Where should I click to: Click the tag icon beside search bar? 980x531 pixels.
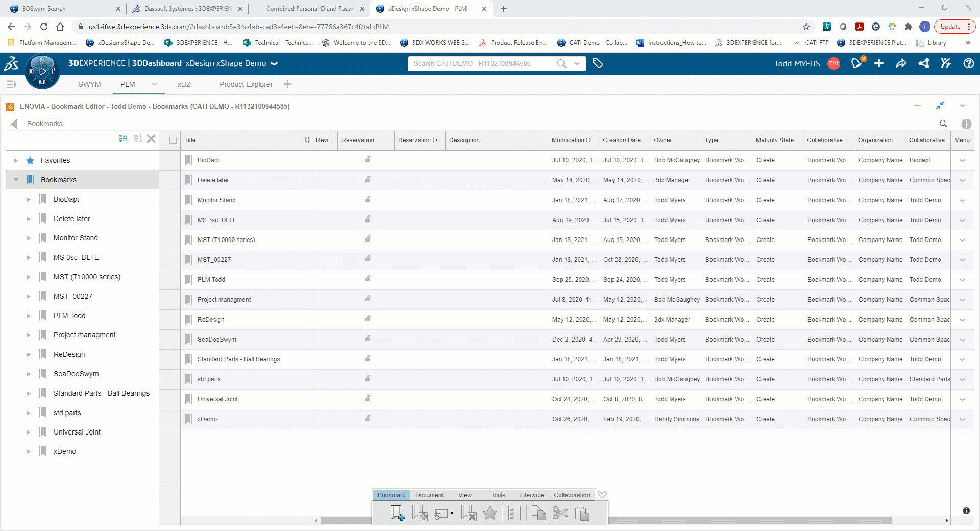598,63
